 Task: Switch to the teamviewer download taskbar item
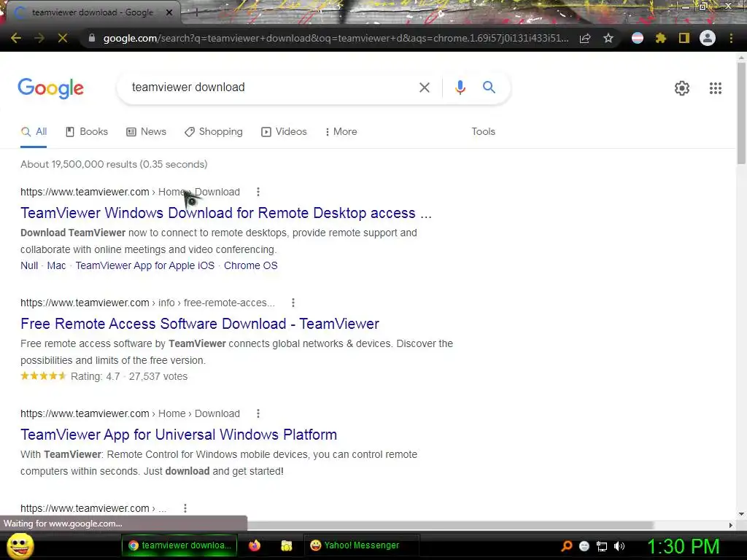pos(179,545)
